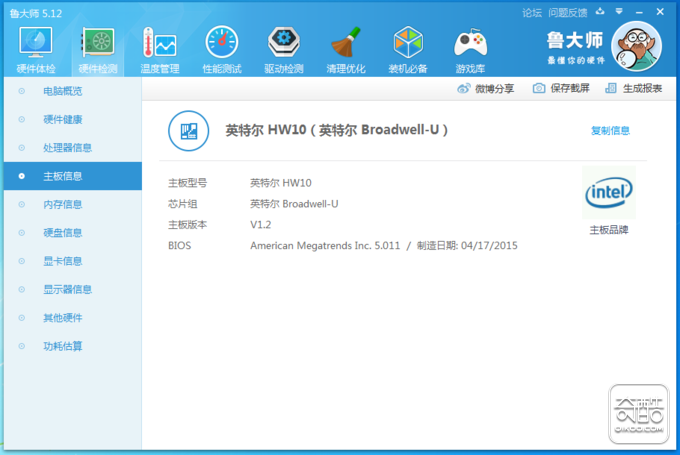The height and width of the screenshot is (455, 680).
Task: Click the cloud upload icon in title bar
Action: click(600, 12)
